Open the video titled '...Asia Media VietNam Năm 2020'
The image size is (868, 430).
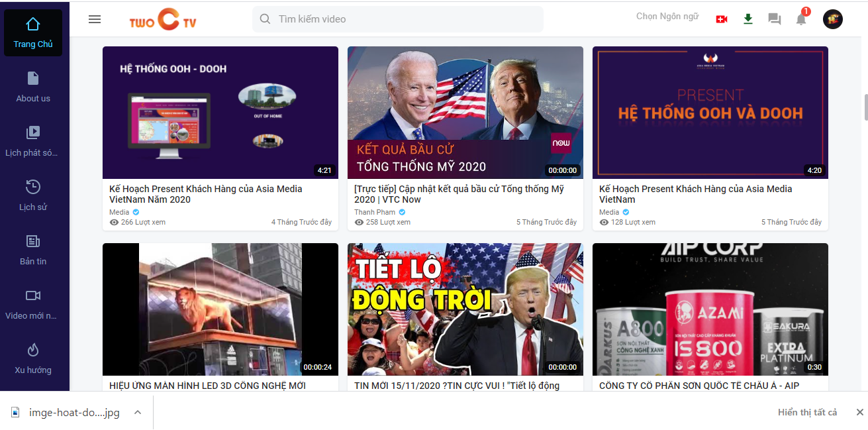click(x=206, y=194)
